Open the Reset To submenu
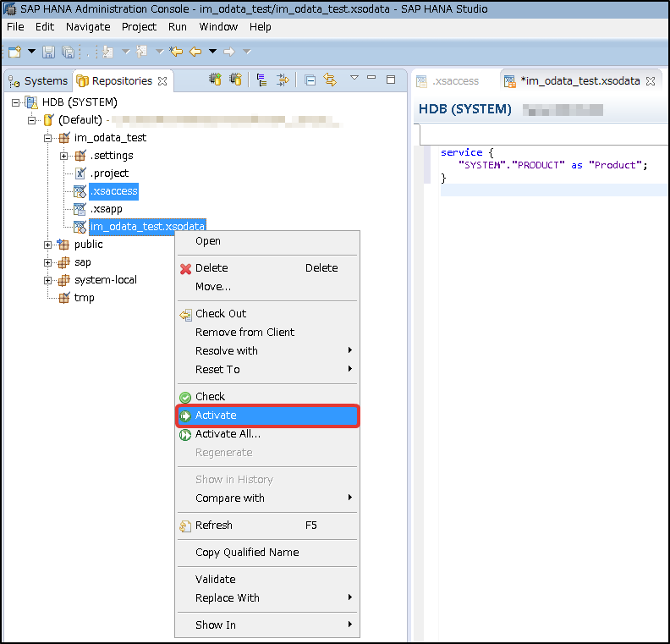 (267, 370)
